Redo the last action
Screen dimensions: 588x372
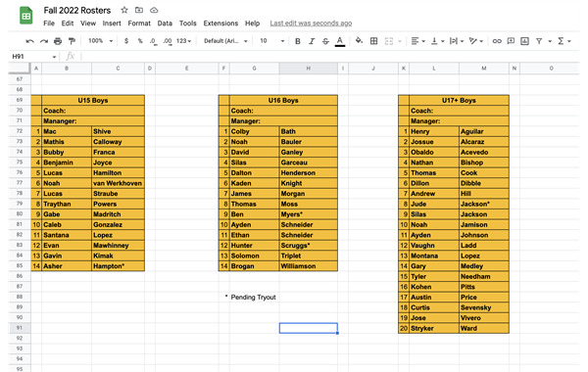44,41
